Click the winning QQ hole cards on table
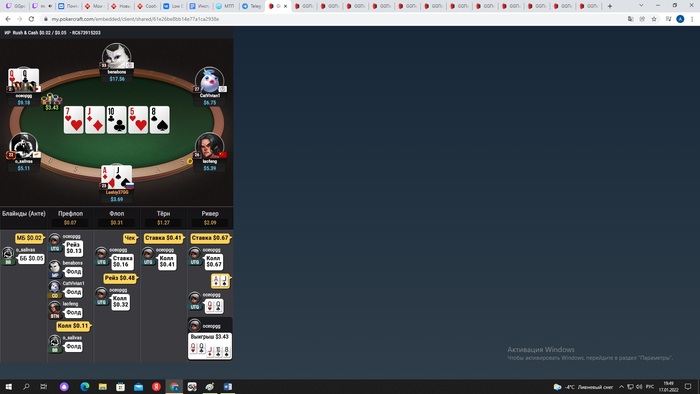Viewport: 700px width, 394px height. point(24,80)
